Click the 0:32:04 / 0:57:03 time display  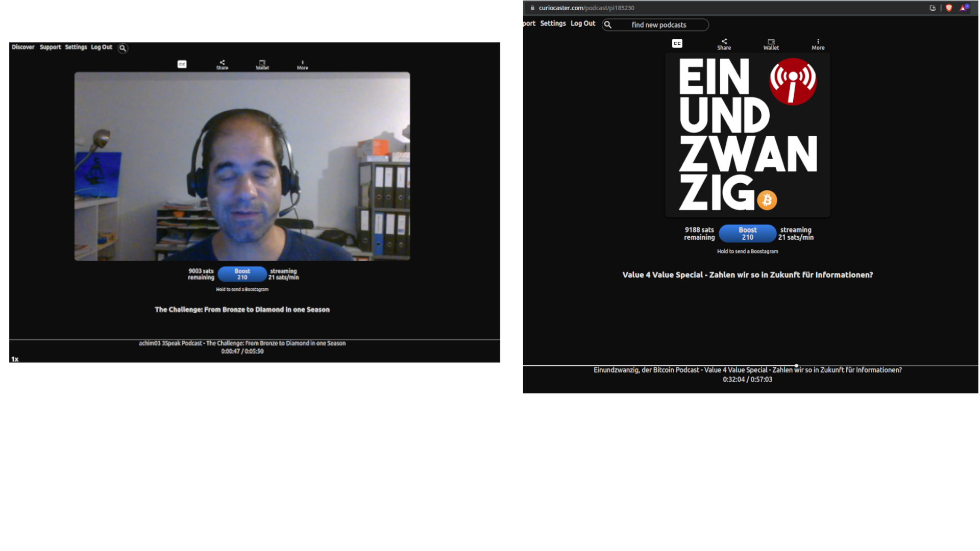(748, 380)
